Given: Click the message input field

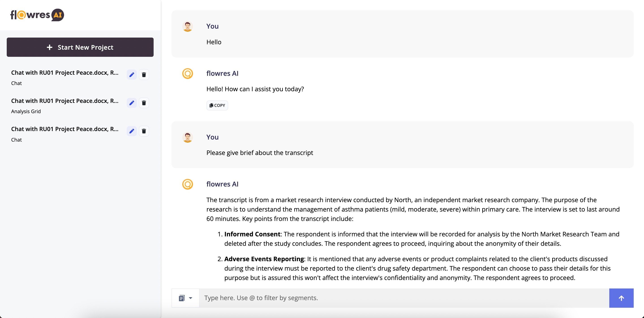Looking at the screenshot, I should pos(404,298).
